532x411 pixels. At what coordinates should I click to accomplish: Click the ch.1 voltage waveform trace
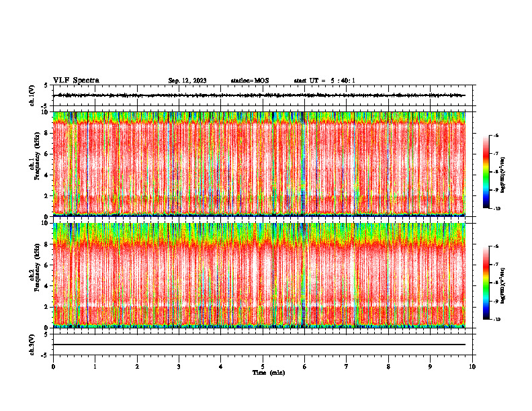259,95
